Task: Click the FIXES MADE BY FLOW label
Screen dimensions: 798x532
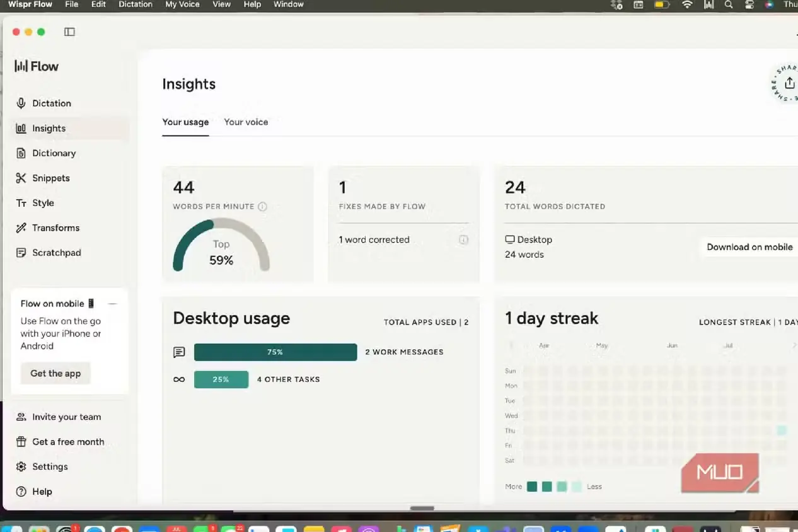Action: click(x=382, y=207)
